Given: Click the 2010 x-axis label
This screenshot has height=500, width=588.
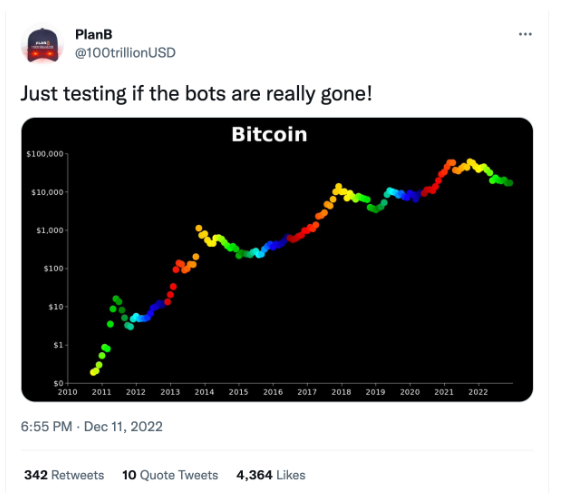Looking at the screenshot, I should click(68, 392).
